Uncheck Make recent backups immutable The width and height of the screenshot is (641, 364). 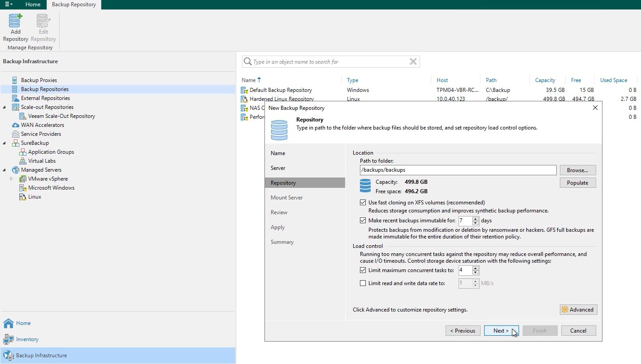coord(363,221)
